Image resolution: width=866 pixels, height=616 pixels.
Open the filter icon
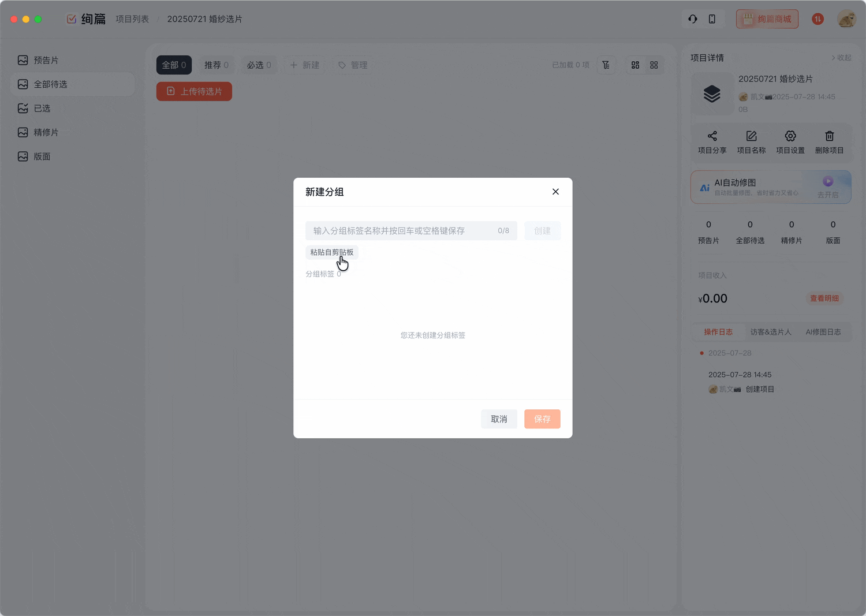(x=606, y=65)
